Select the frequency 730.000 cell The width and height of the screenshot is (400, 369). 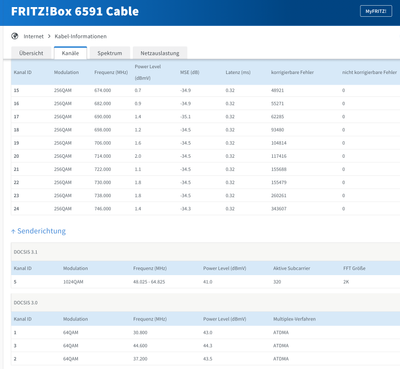[x=103, y=182]
